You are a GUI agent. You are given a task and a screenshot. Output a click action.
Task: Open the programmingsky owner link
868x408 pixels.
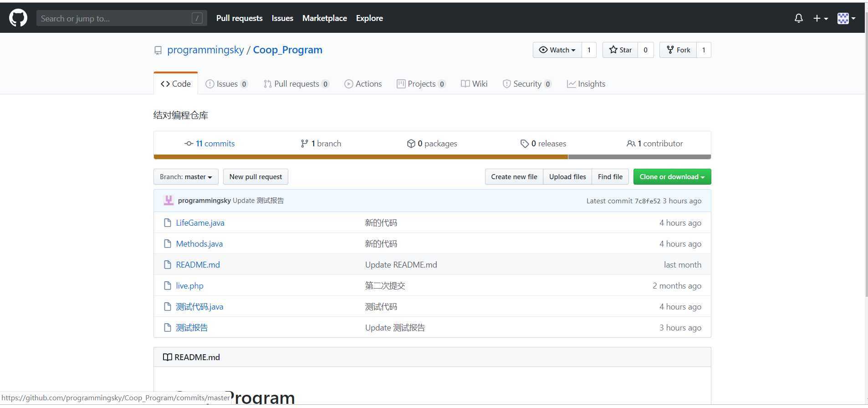click(x=205, y=50)
